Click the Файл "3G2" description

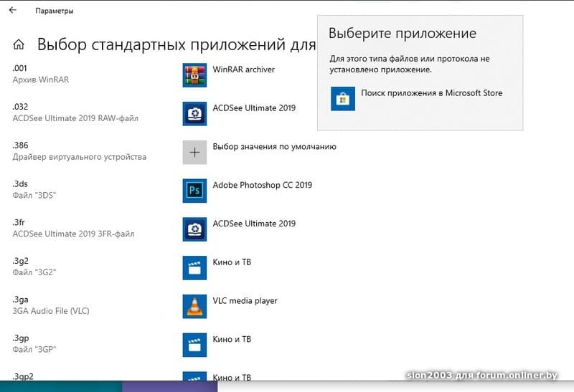pyautogui.click(x=34, y=272)
